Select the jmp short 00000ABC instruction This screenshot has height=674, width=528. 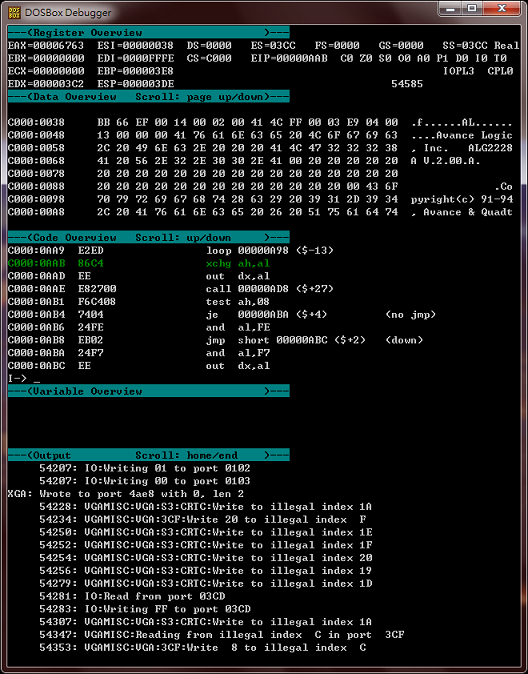215,340
